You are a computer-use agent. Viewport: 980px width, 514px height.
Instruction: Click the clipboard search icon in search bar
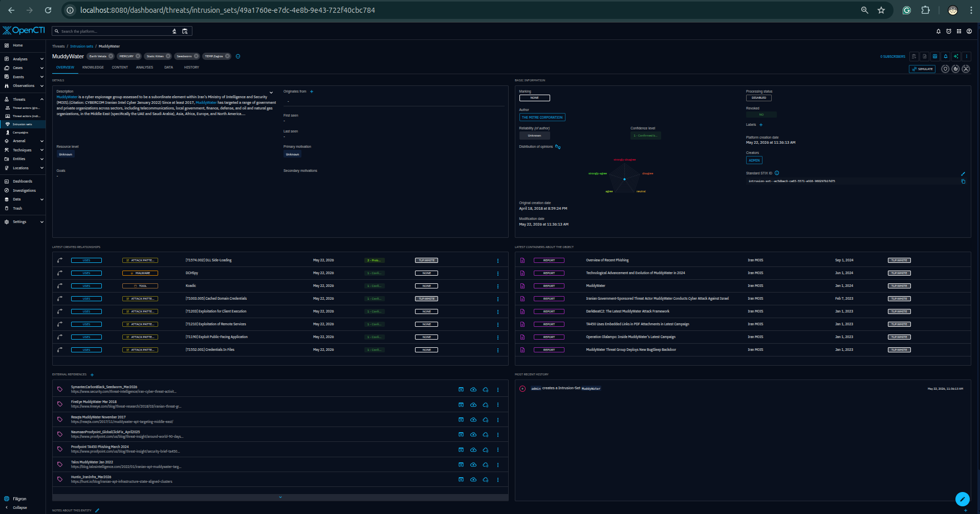185,31
